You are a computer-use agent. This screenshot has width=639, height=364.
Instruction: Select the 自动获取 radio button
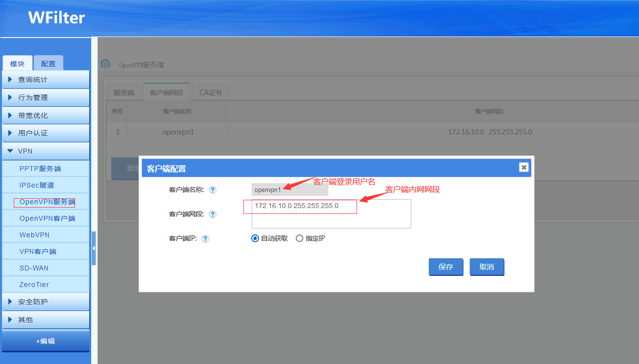[x=255, y=239]
